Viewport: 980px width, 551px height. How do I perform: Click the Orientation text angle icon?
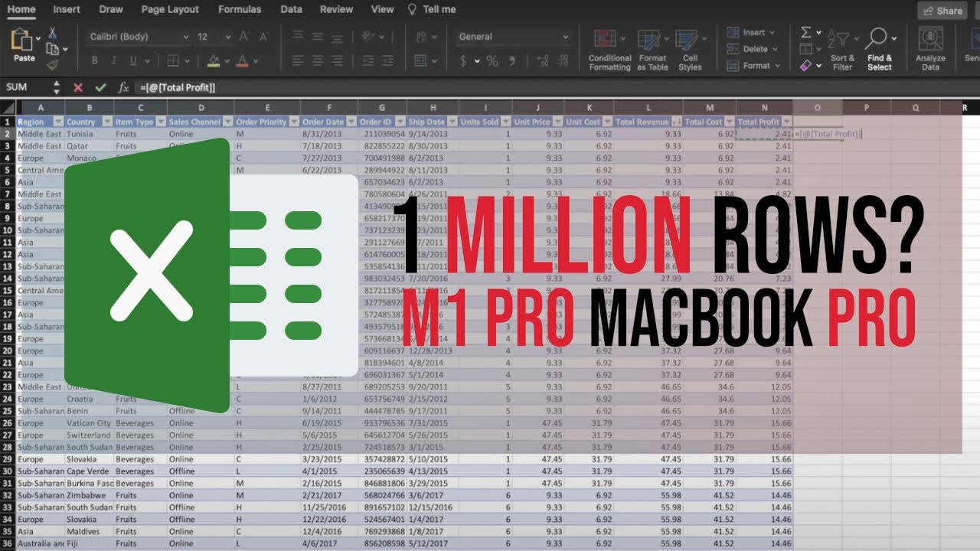(x=368, y=37)
